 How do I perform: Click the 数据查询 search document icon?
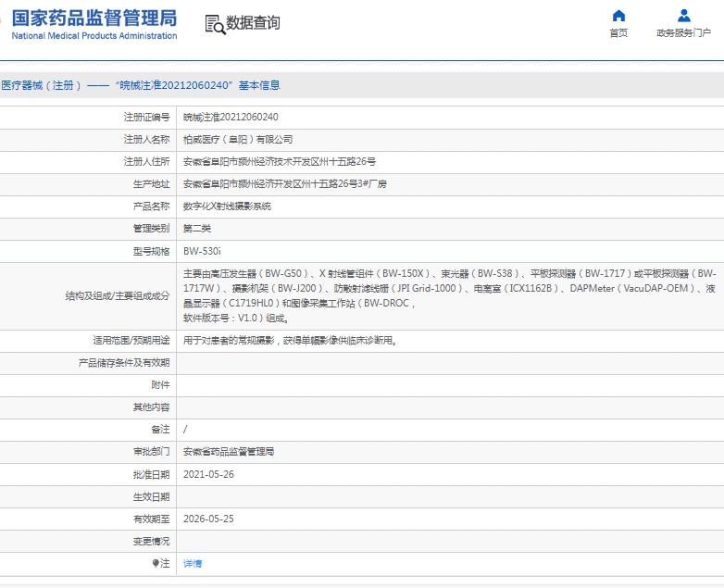tap(215, 24)
